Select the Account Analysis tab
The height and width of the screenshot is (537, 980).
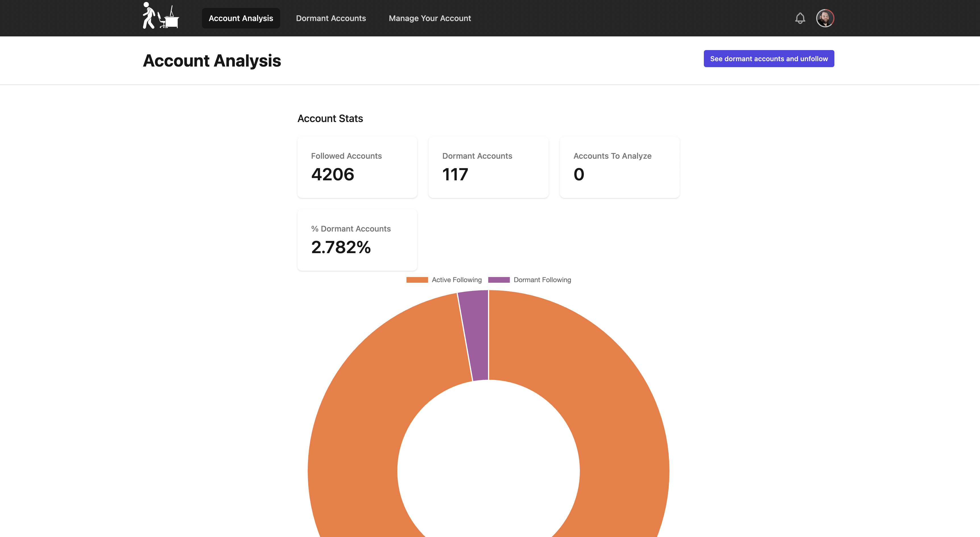[241, 18]
